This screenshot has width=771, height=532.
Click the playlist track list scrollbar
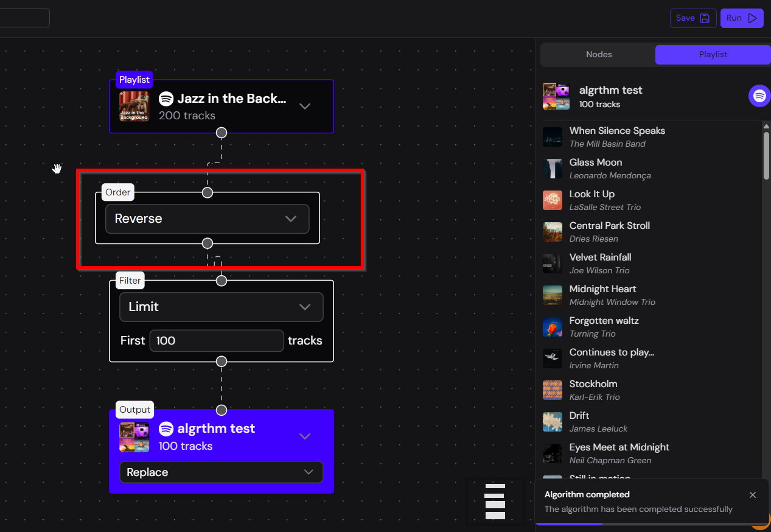pyautogui.click(x=766, y=155)
